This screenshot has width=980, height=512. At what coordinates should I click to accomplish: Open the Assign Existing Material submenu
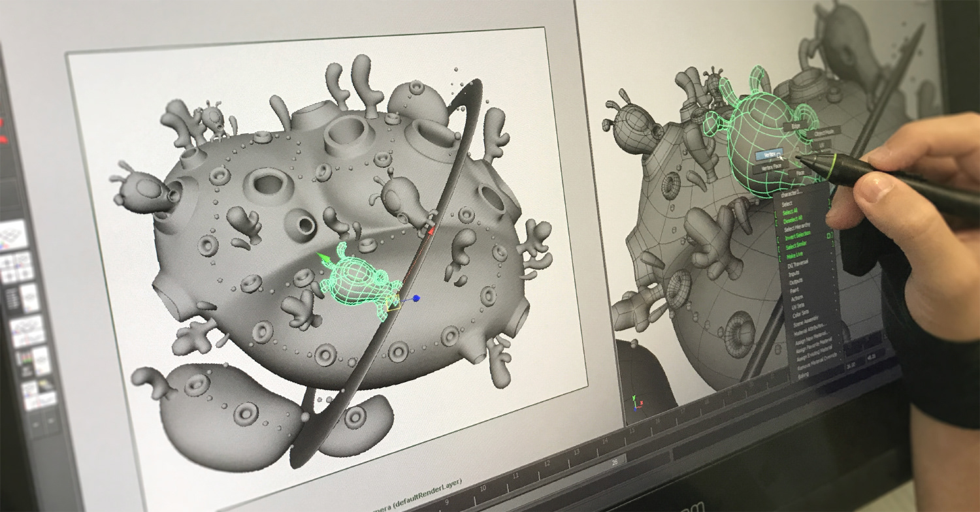point(815,353)
